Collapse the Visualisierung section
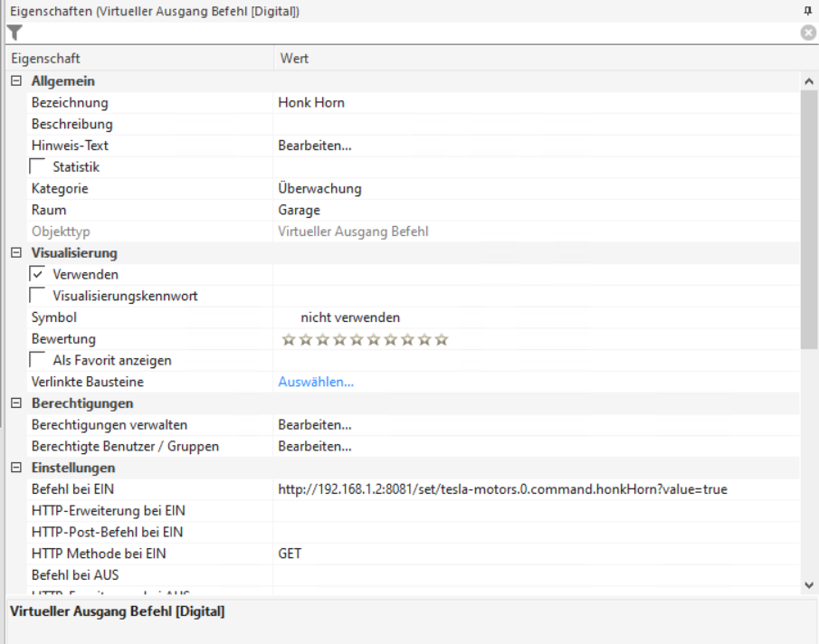Image resolution: width=819 pixels, height=644 pixels. [16, 252]
